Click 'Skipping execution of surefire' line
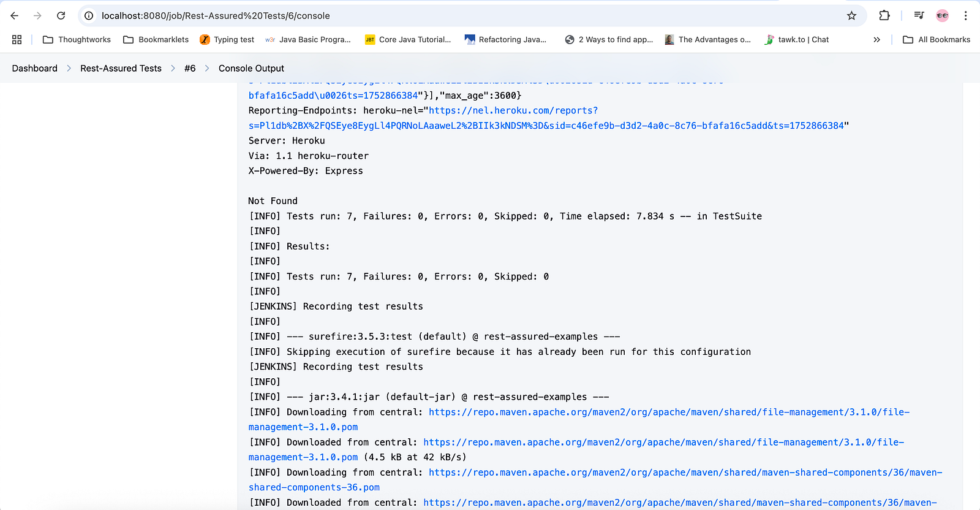Image resolution: width=980 pixels, height=510 pixels. point(500,352)
